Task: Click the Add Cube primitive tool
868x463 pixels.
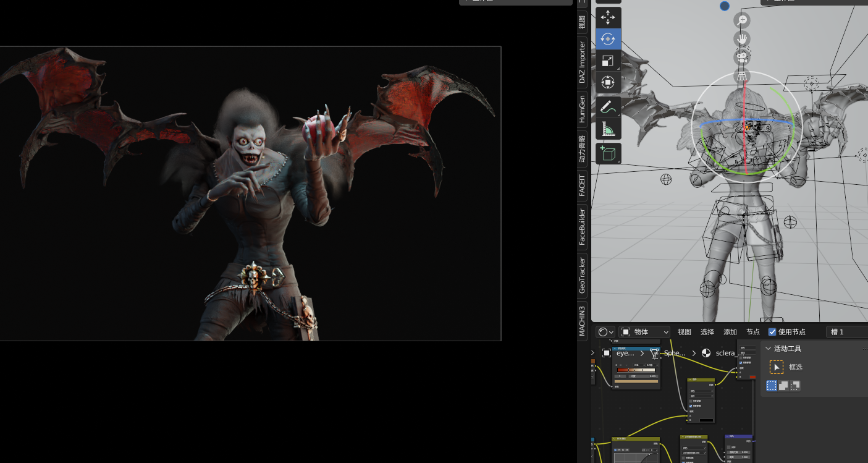Action: pos(608,153)
